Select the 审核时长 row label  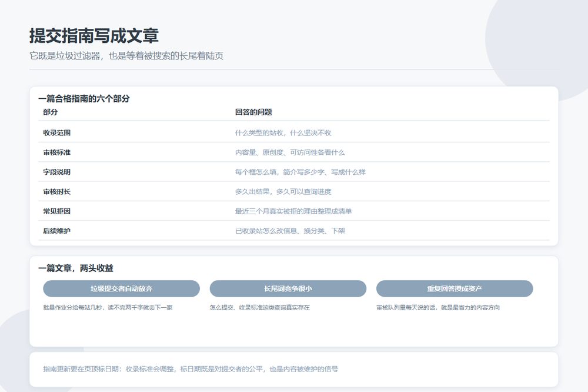pos(56,191)
